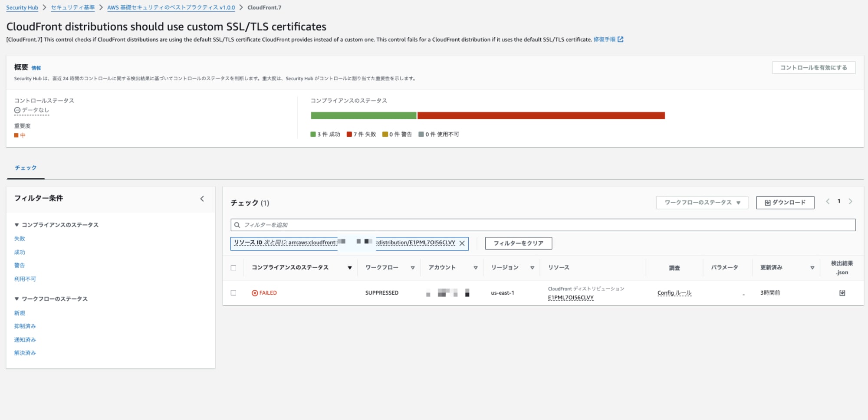Sort by ワークフロー column arrow
Viewport: 868px width, 420px height.
click(x=413, y=268)
